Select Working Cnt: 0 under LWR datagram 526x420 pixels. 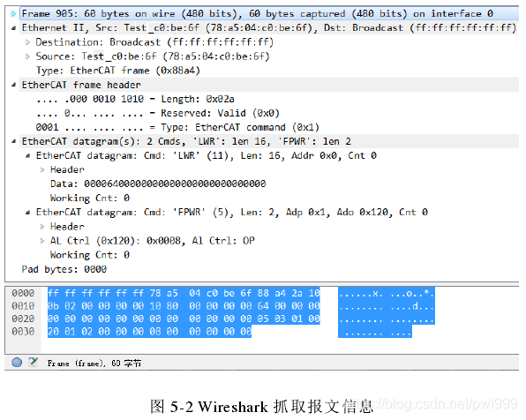[x=90, y=199]
